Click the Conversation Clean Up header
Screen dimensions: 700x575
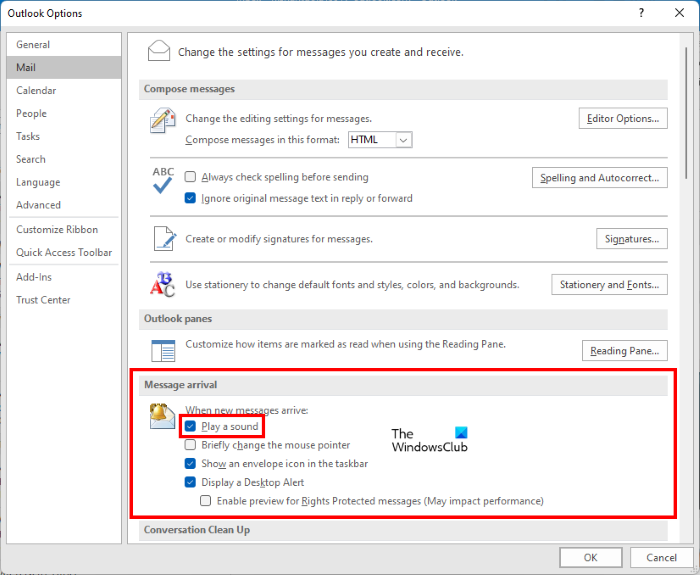[403, 530]
